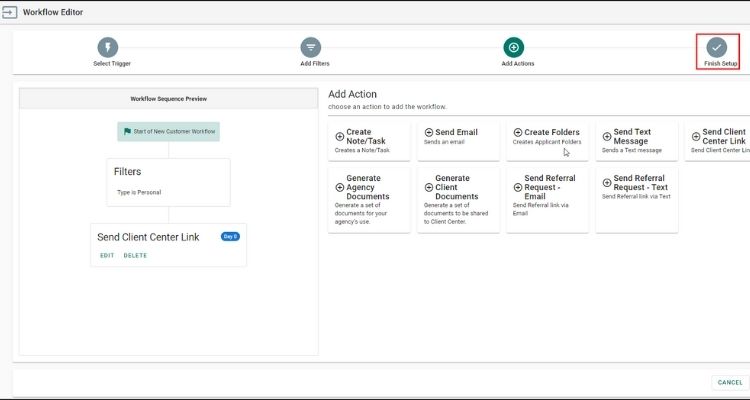Click plus icon on Send Referral Request - Email
The height and width of the screenshot is (400, 750).
[x=518, y=188]
